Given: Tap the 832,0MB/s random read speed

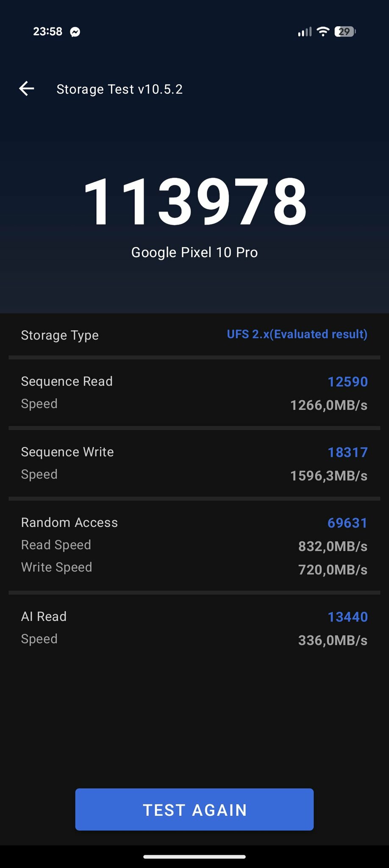Looking at the screenshot, I should pyautogui.click(x=333, y=546).
